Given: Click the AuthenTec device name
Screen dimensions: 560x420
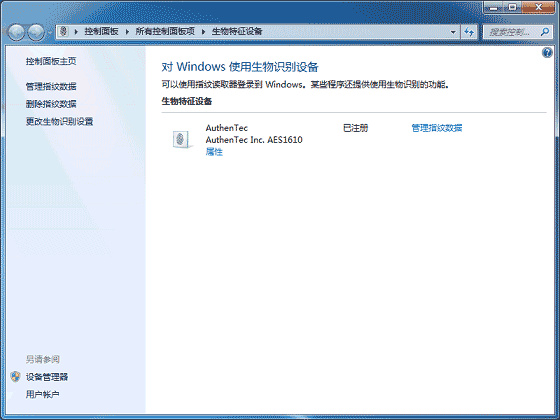Looking at the screenshot, I should click(x=226, y=128).
